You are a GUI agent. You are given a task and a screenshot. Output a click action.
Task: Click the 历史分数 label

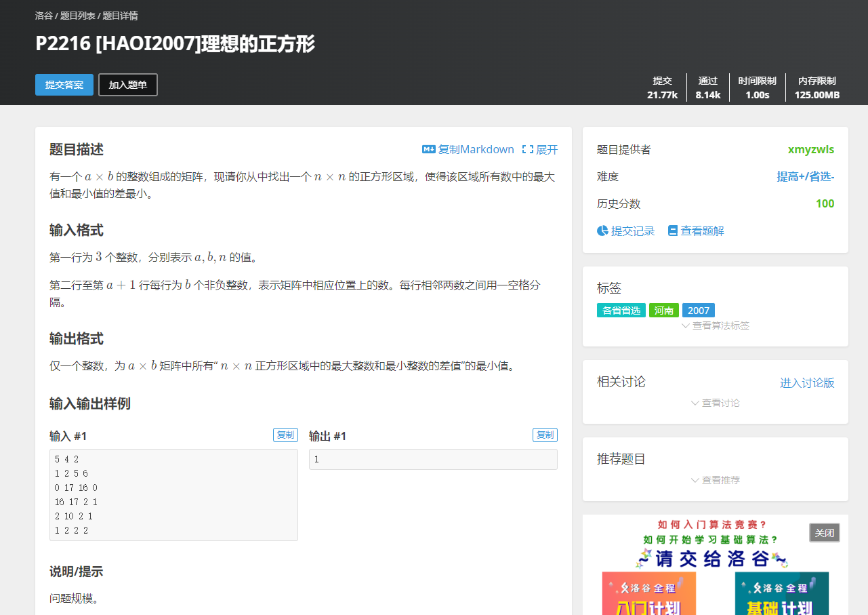tap(619, 203)
